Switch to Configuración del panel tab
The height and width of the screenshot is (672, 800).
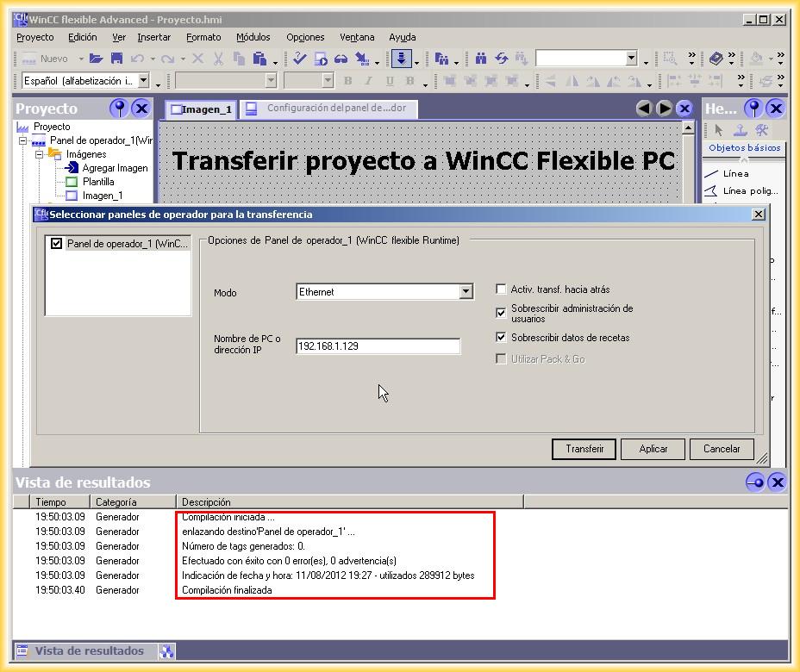(328, 109)
